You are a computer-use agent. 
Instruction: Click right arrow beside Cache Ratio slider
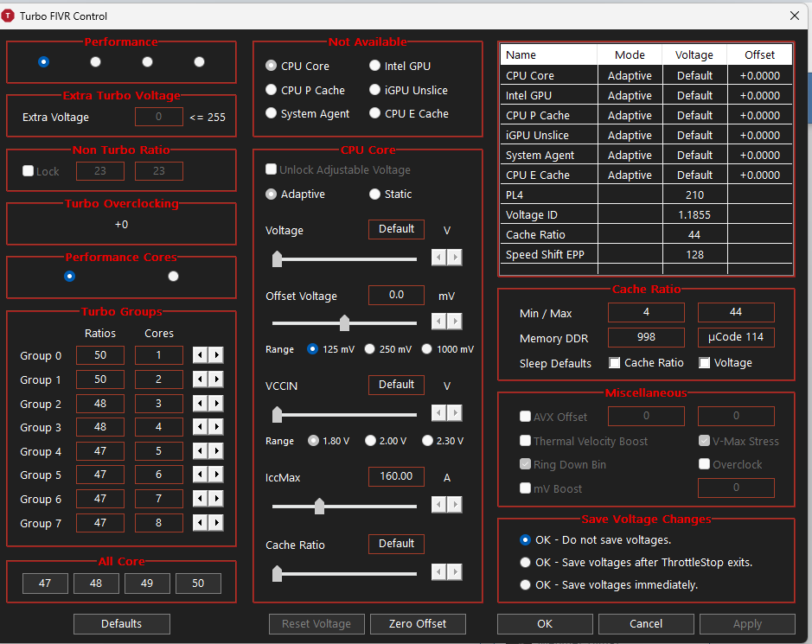pos(455,572)
